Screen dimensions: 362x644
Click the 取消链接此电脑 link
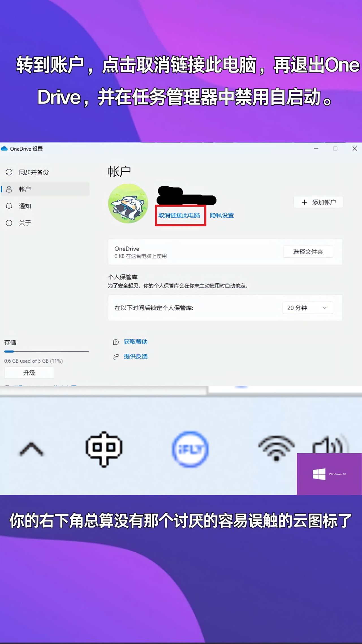tap(179, 215)
